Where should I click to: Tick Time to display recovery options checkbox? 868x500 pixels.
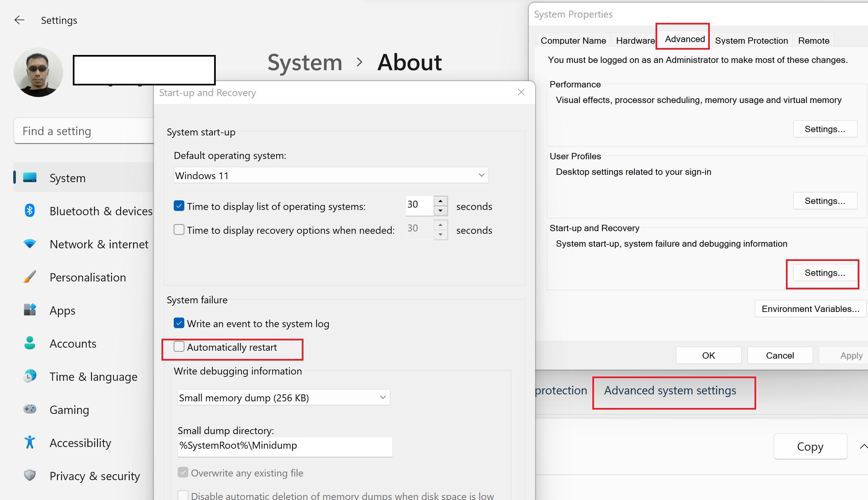point(179,230)
